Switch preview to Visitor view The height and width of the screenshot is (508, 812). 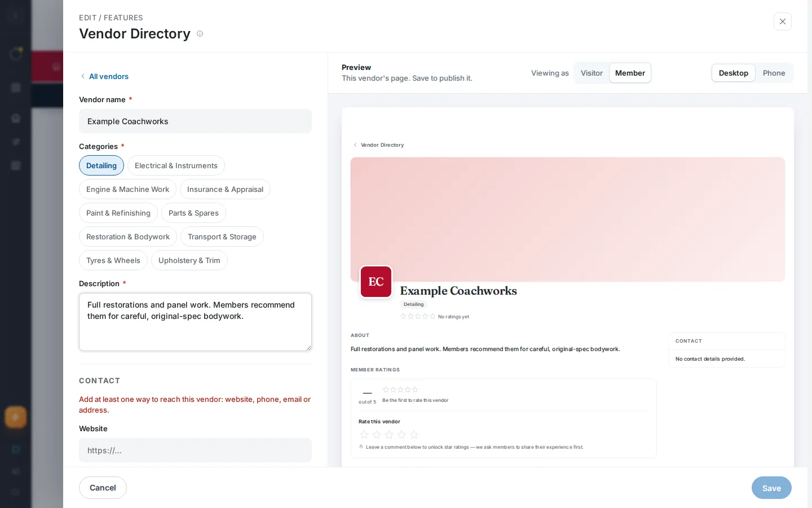tap(592, 73)
